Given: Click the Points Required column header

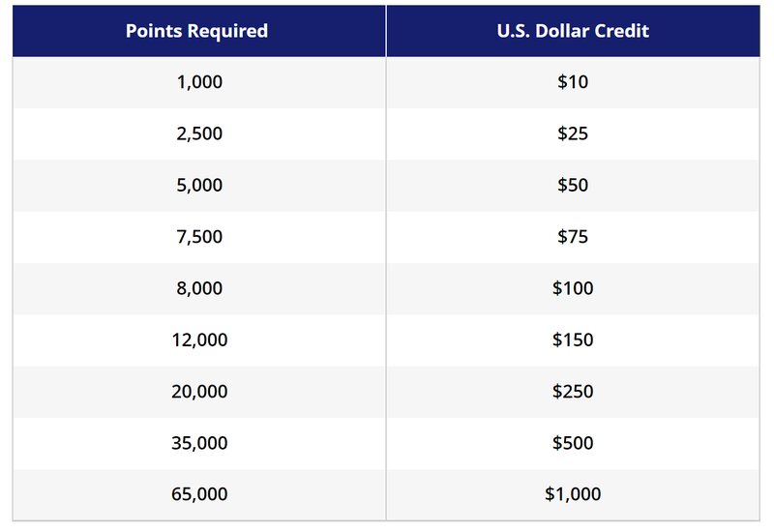Looking at the screenshot, I should (196, 31).
